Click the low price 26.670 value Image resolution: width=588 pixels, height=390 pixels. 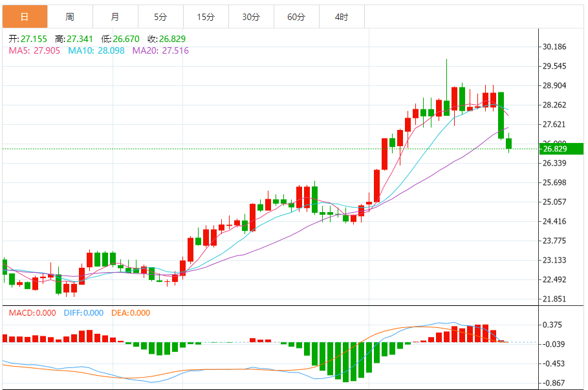click(x=126, y=39)
